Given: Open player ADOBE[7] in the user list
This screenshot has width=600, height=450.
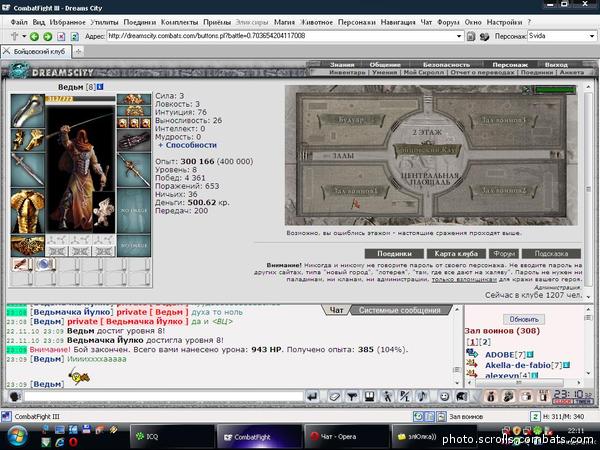Looking at the screenshot, I should (x=505, y=355).
